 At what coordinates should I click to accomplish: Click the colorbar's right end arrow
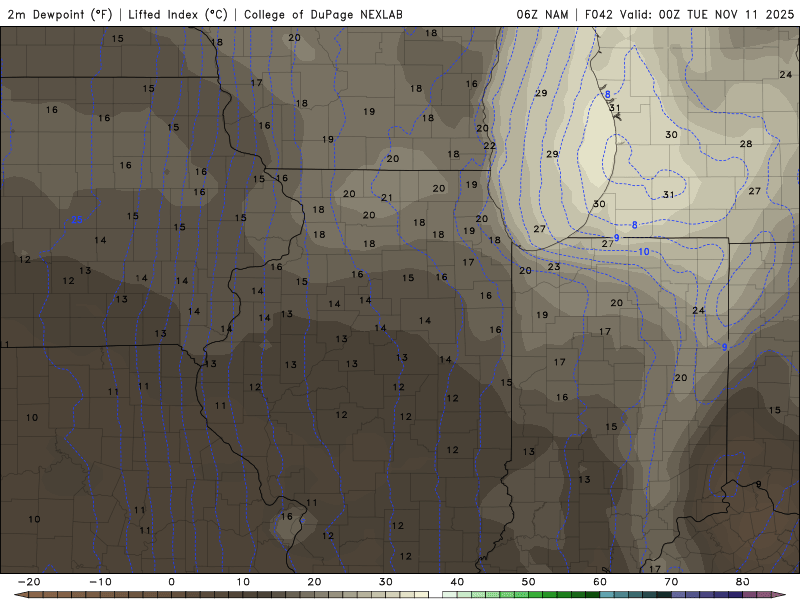[x=779, y=595]
